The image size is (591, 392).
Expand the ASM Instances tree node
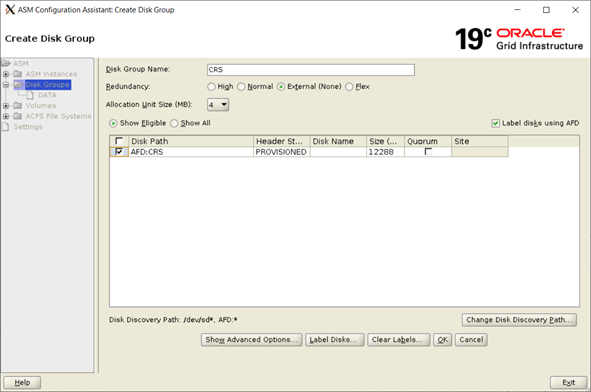pyautogui.click(x=6, y=74)
